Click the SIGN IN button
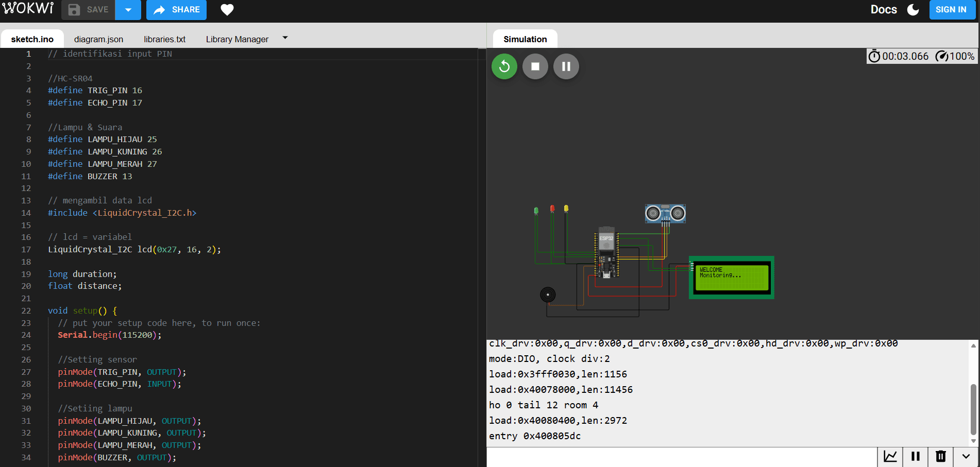 tap(951, 10)
